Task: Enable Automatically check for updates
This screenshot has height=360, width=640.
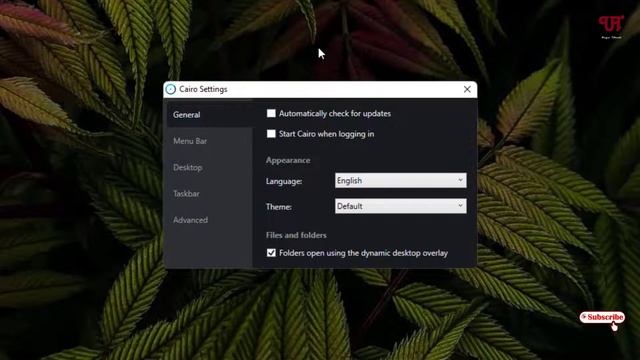Action: tap(271, 113)
